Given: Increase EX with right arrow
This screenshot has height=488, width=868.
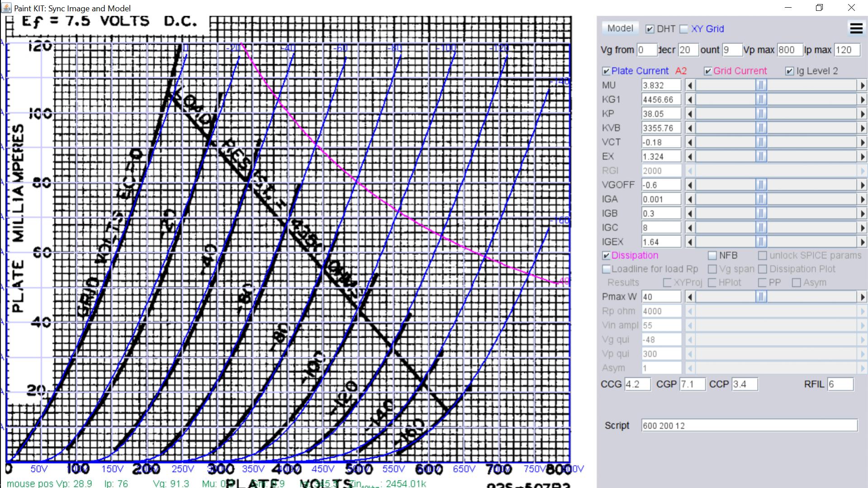Looking at the screenshot, I should tap(863, 156).
